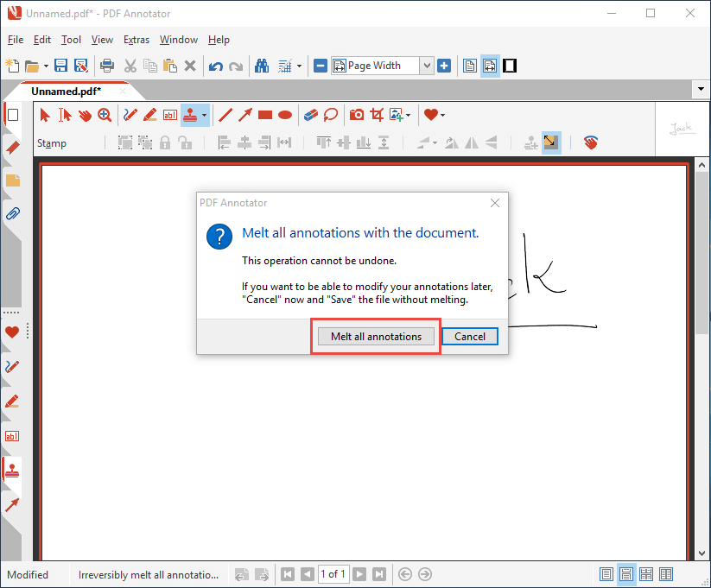This screenshot has width=711, height=588.
Task: Expand the Favorites heart dropdown
Action: pos(442,115)
